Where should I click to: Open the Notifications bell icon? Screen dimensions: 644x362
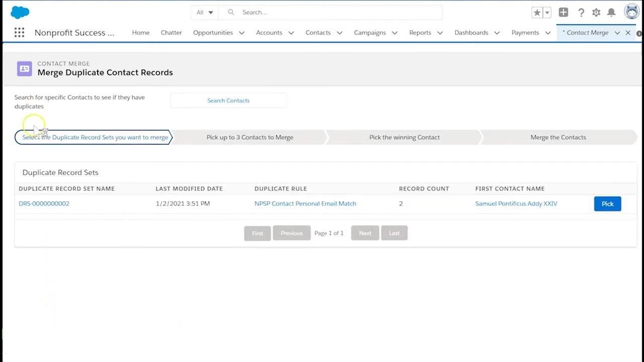click(x=611, y=13)
